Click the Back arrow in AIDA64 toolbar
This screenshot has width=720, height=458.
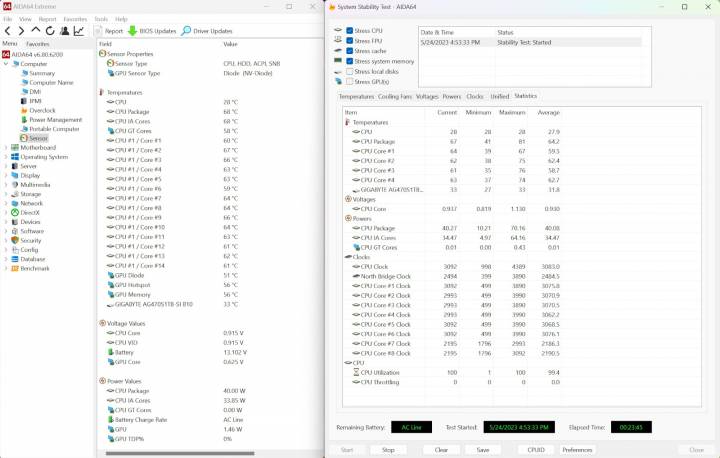click(8, 31)
